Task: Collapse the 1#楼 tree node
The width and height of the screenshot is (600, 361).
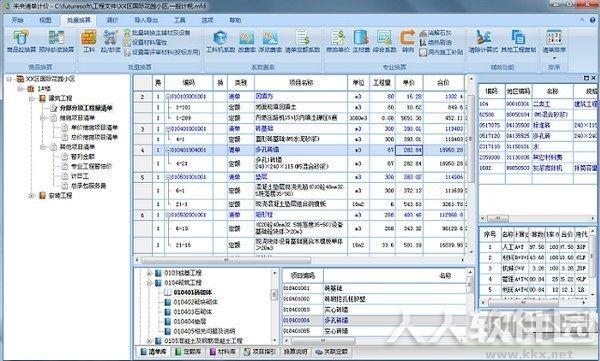Action: click(x=20, y=89)
